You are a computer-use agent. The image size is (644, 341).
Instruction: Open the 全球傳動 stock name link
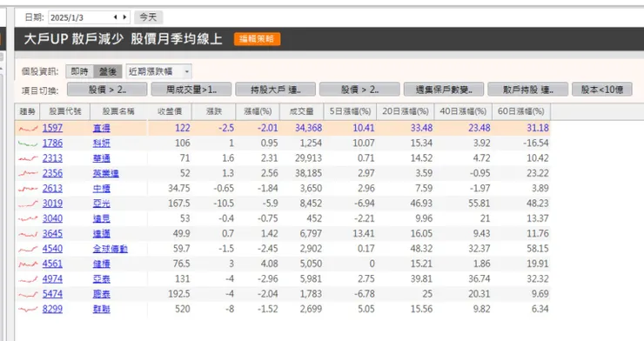[110, 249]
